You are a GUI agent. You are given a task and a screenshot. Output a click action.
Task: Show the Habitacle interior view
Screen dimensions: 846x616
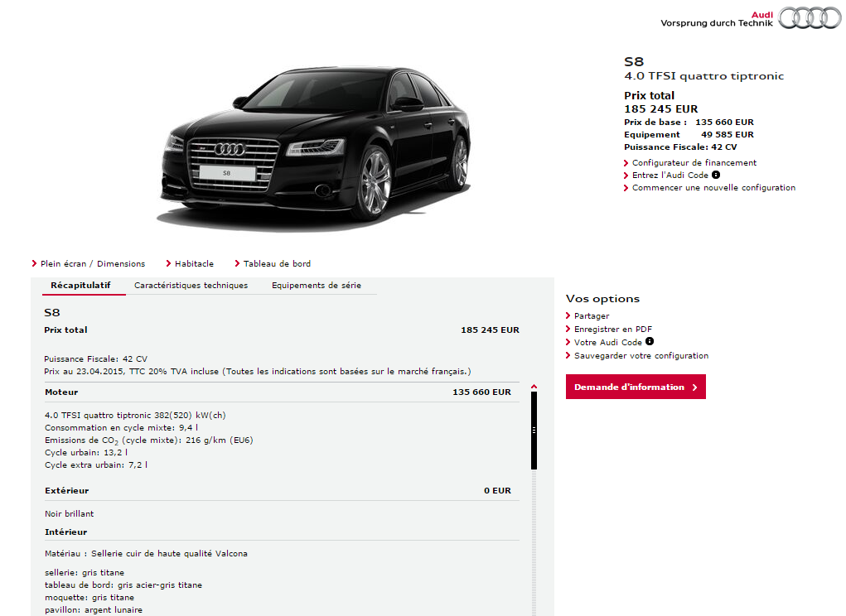click(194, 264)
